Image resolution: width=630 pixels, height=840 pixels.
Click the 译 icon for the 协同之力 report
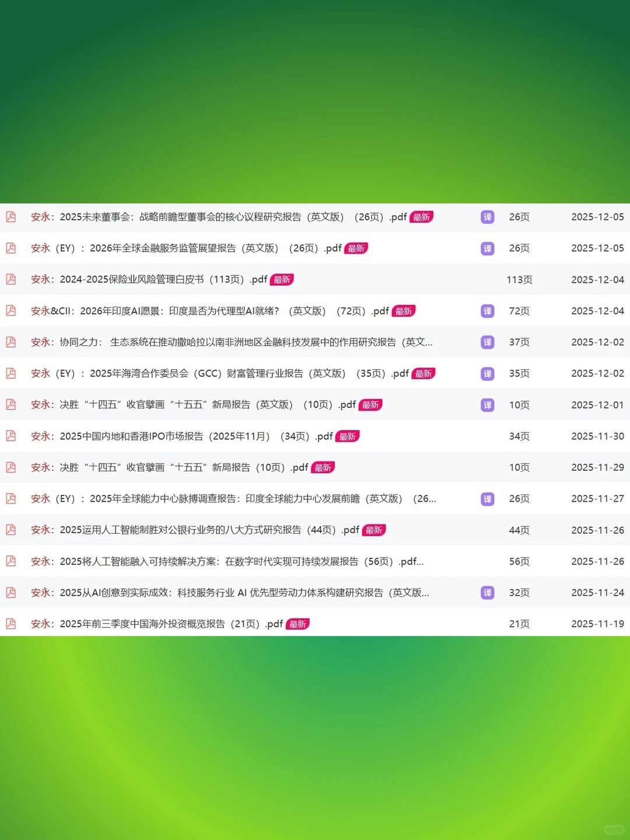[x=487, y=342]
